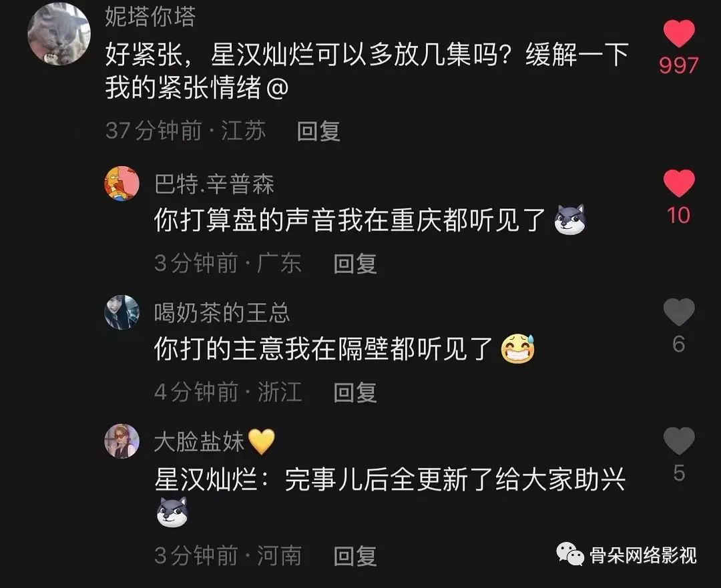This screenshot has width=721, height=588.
Task: Open 喝奶茶的王总's avatar photo
Action: (x=122, y=312)
